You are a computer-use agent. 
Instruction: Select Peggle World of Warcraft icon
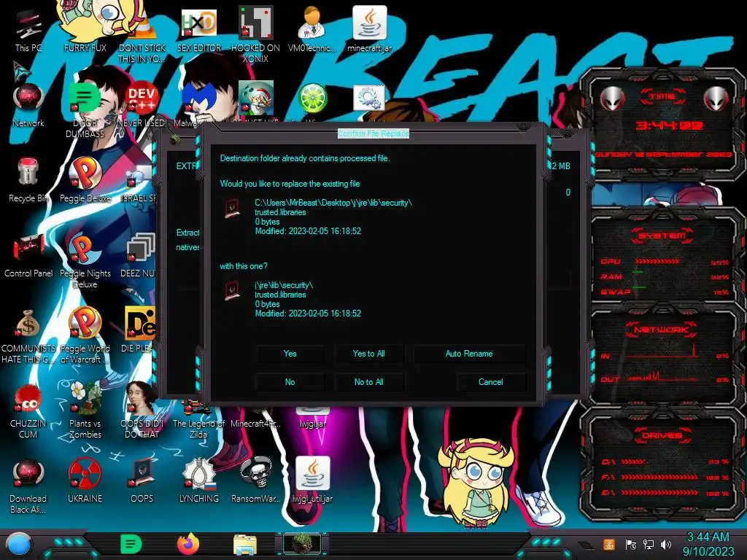click(85, 336)
